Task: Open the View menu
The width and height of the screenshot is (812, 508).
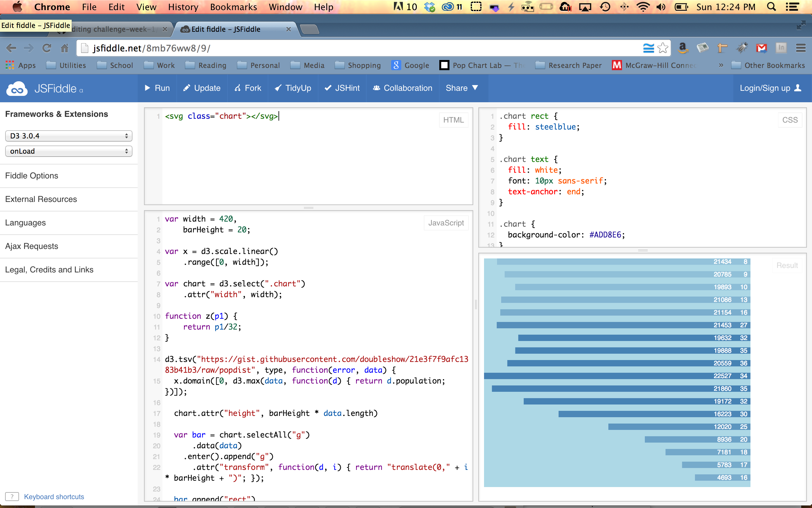Action: pyautogui.click(x=146, y=7)
